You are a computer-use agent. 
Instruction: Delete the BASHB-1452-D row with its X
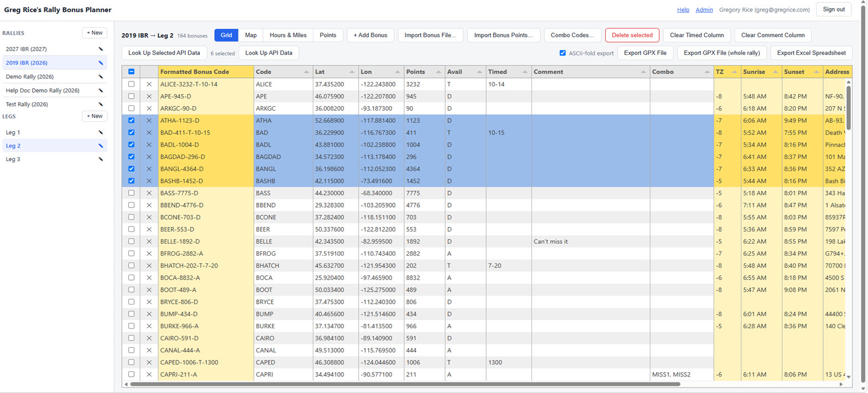tap(149, 181)
